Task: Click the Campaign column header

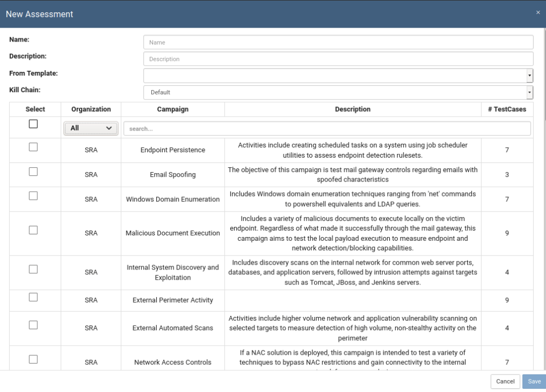Action: pos(173,109)
